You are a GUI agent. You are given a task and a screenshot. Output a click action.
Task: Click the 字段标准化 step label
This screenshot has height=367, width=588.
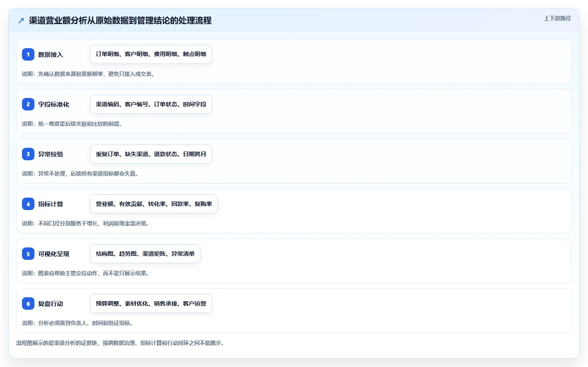[54, 104]
